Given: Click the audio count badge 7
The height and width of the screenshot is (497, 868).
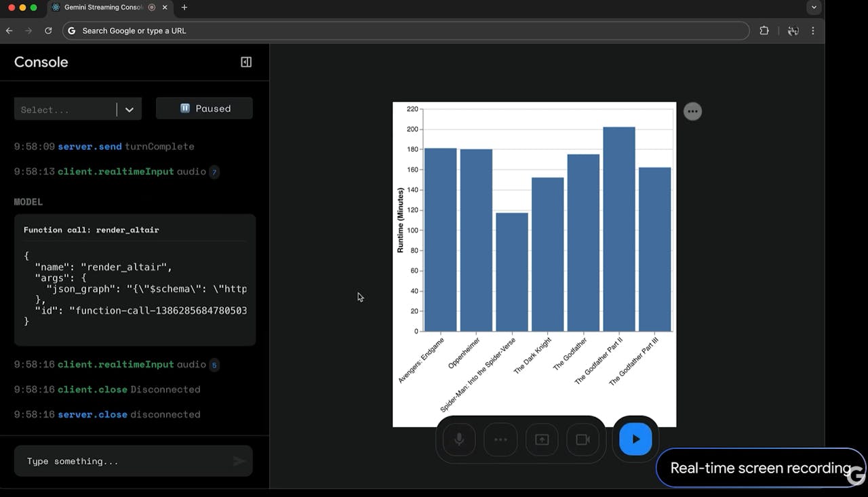Looking at the screenshot, I should coord(214,172).
